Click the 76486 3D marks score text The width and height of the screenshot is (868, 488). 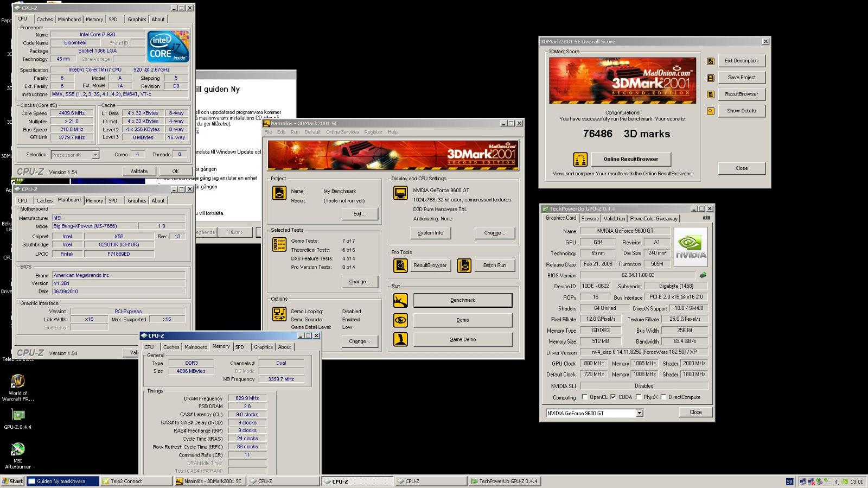point(626,134)
